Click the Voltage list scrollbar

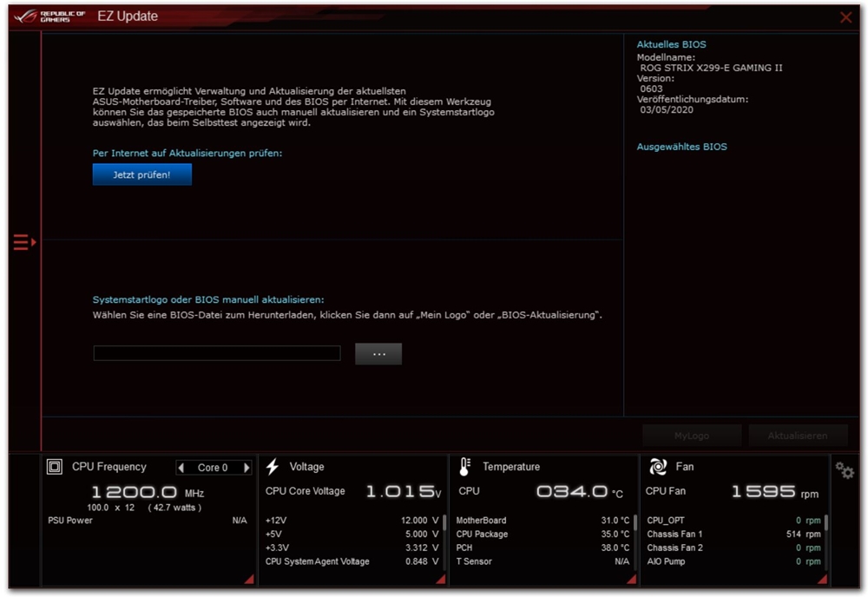[x=444, y=525]
